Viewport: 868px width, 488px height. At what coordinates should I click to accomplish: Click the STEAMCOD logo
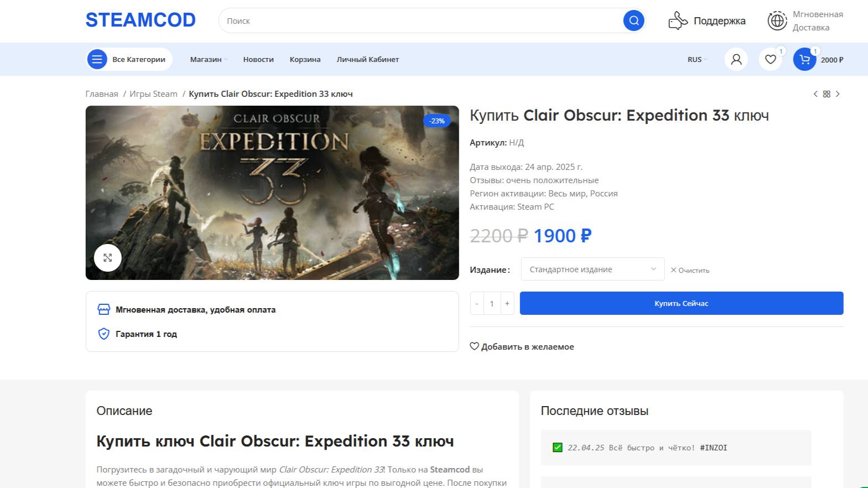coord(141,20)
